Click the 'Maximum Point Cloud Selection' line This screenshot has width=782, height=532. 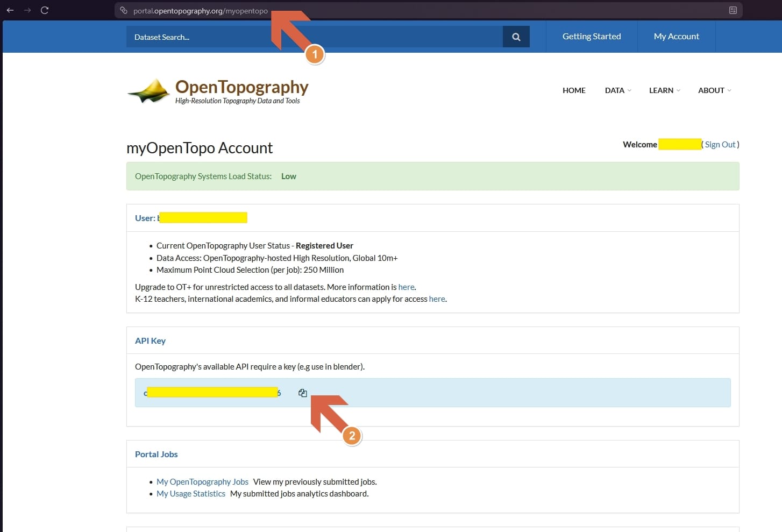(250, 270)
